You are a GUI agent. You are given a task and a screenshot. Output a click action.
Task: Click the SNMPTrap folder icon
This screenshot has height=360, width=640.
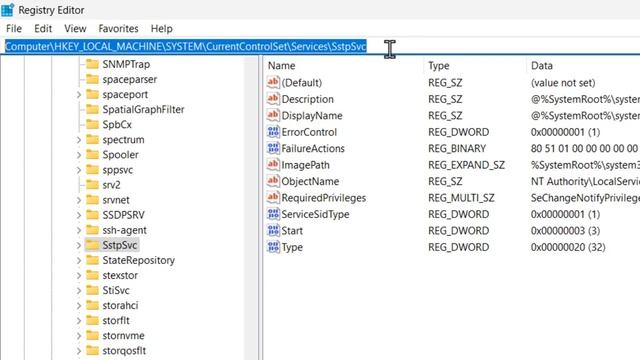92,64
